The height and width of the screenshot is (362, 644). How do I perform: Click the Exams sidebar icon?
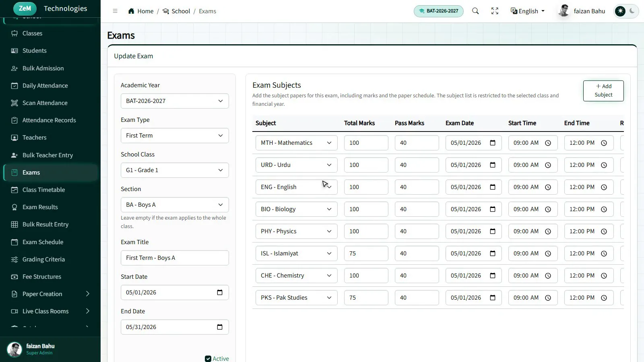click(14, 173)
